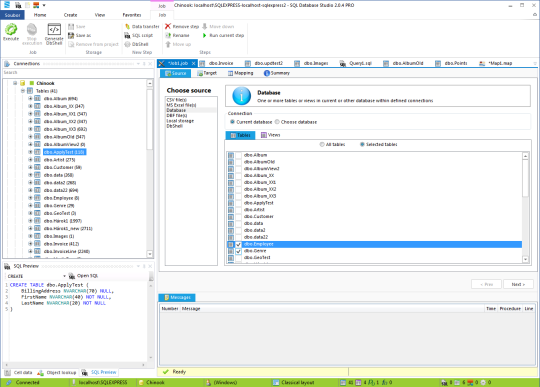Select All tables radio button
Image resolution: width=540 pixels, height=387 pixels.
coord(322,145)
